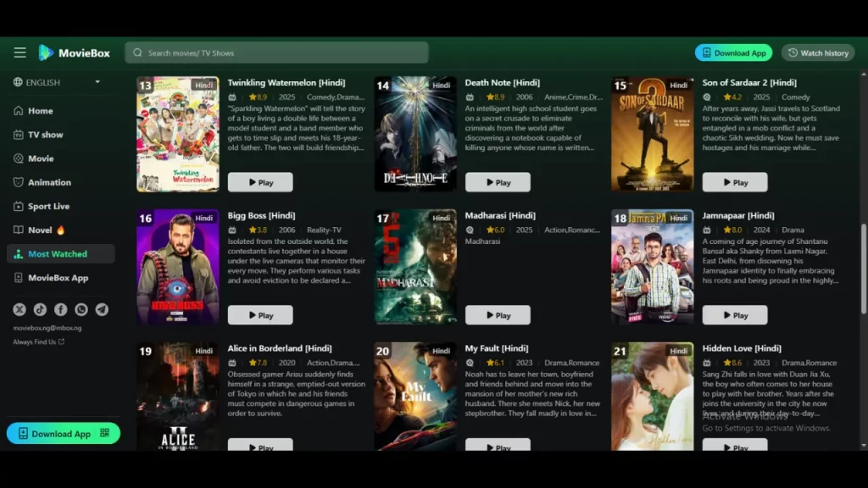Click the sidebar Download App button
This screenshot has height=488, width=868.
[63, 433]
